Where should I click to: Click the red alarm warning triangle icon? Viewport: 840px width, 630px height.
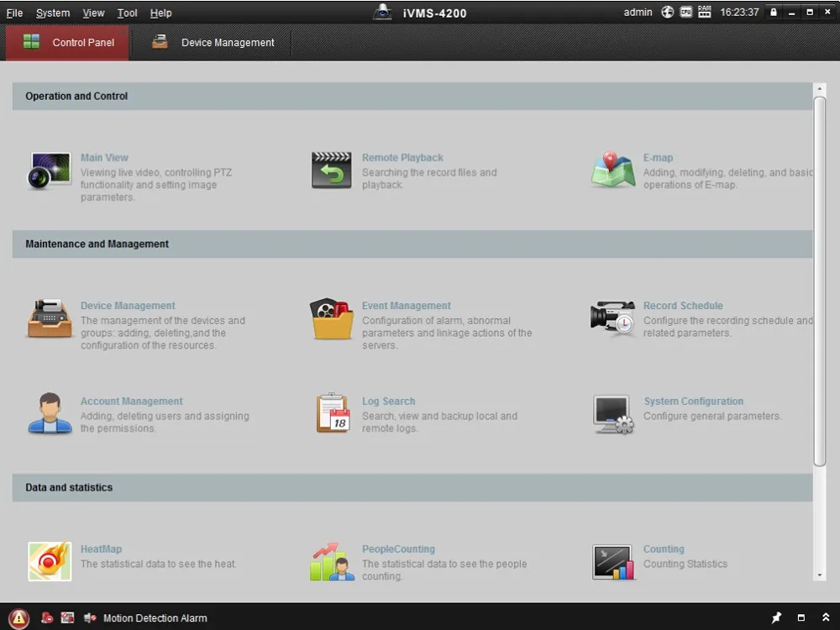[x=18, y=617]
